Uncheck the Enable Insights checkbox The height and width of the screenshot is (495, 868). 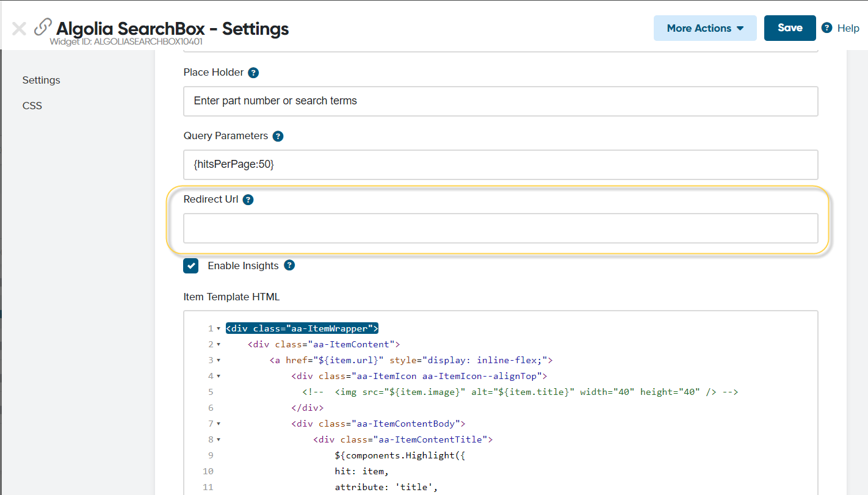coord(191,266)
